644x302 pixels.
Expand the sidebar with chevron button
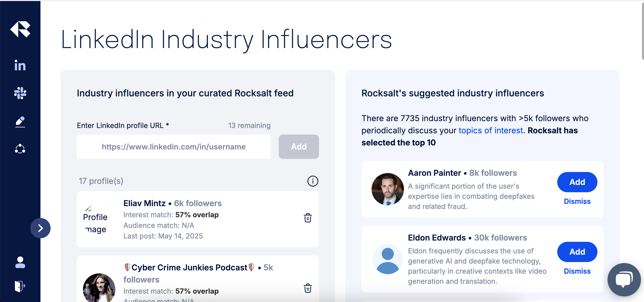pyautogui.click(x=40, y=228)
